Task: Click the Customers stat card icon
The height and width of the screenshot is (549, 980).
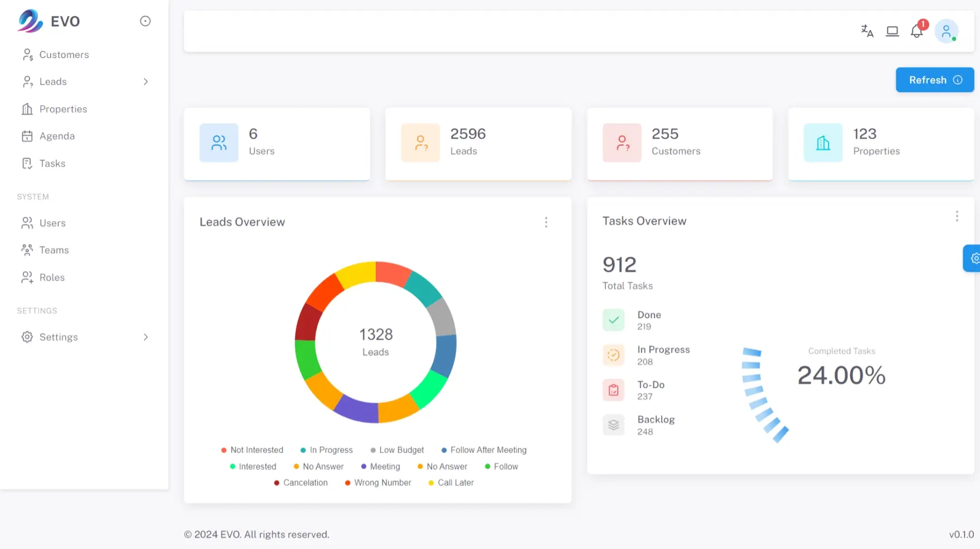Action: (622, 143)
